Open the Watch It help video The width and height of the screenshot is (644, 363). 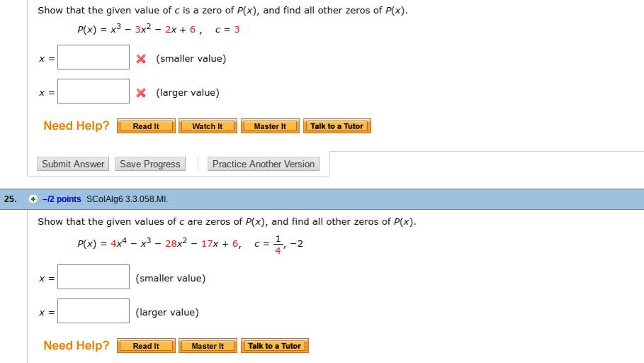click(x=207, y=126)
